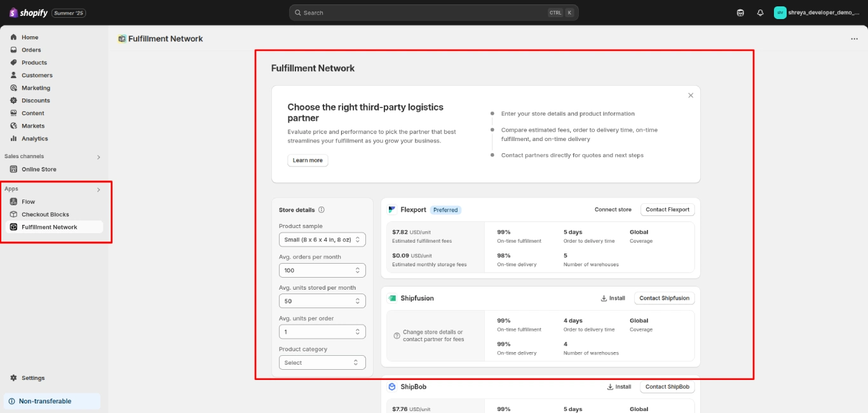Click Flexport $7.82 estimated fulfillment fee

coord(411,233)
